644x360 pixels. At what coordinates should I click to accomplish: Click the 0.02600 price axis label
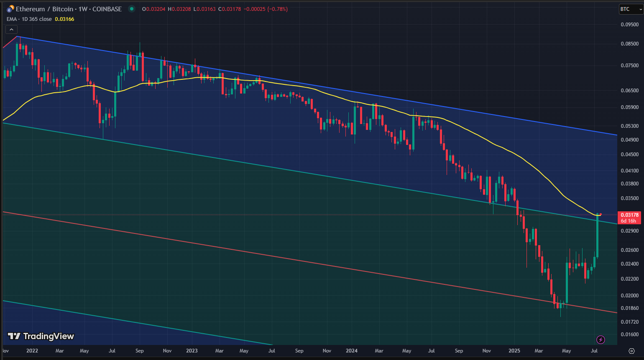(x=629, y=250)
